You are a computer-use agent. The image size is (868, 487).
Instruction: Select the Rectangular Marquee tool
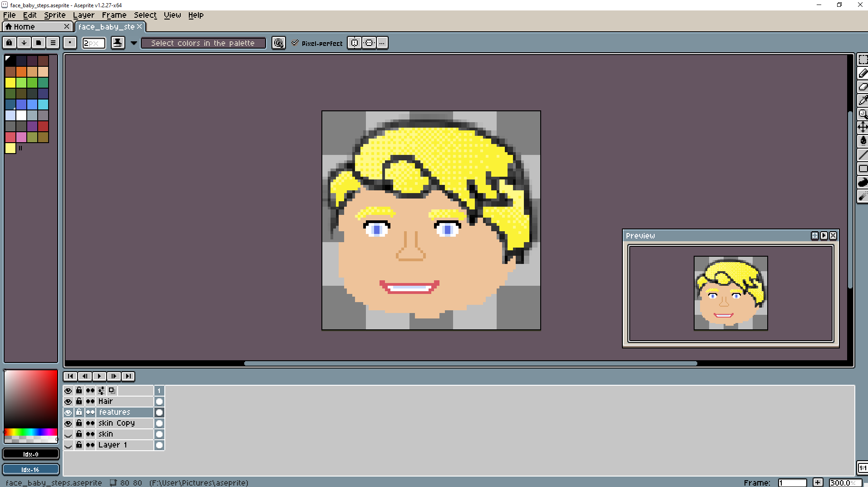(x=863, y=60)
